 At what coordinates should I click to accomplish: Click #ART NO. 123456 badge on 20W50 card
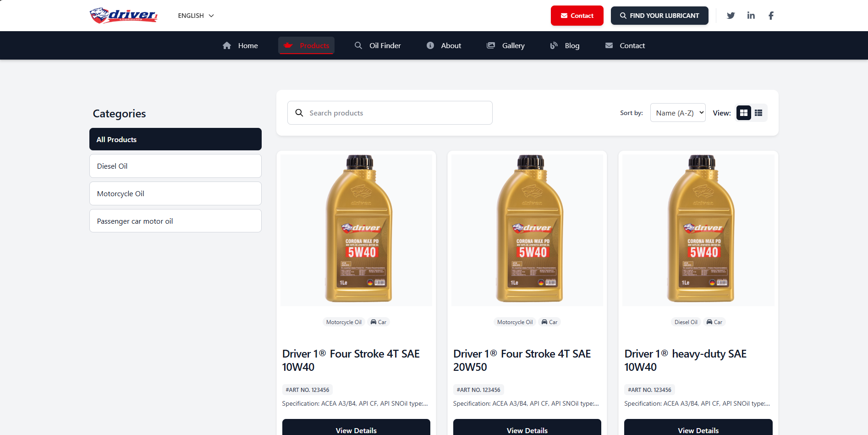pos(478,390)
